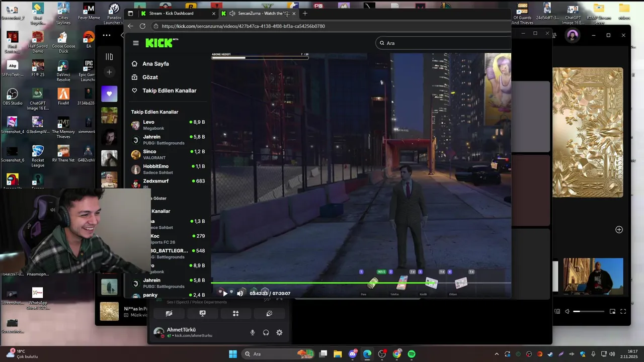Viewport: 644px width, 362px height.
Task: Open File Explorer from taskbar
Action: coord(338,354)
